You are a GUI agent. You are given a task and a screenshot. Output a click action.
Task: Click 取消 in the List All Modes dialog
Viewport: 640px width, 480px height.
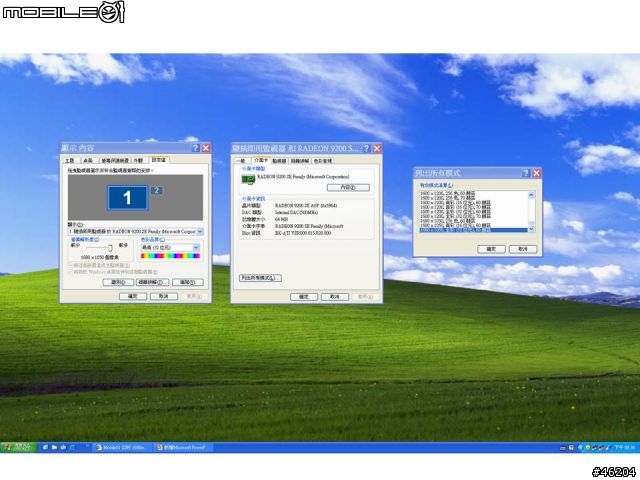pos(523,249)
